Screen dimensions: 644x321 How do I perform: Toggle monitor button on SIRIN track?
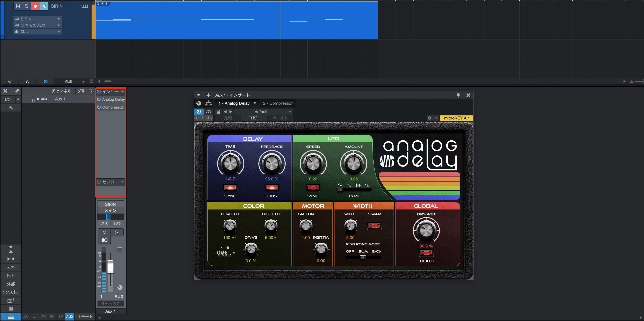point(44,6)
